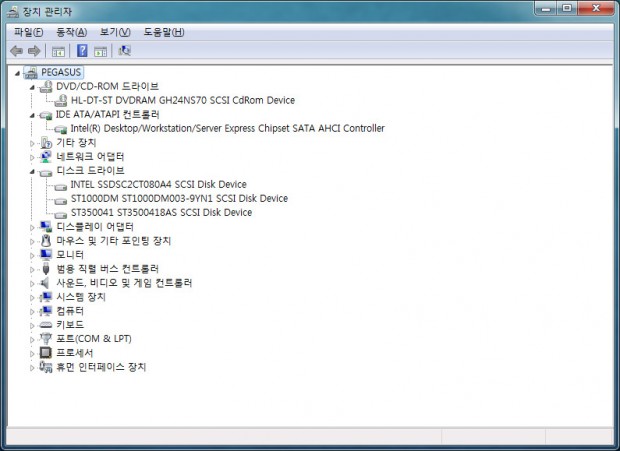
Task: Click the Forward arrow toolbar icon
Action: [x=34, y=51]
